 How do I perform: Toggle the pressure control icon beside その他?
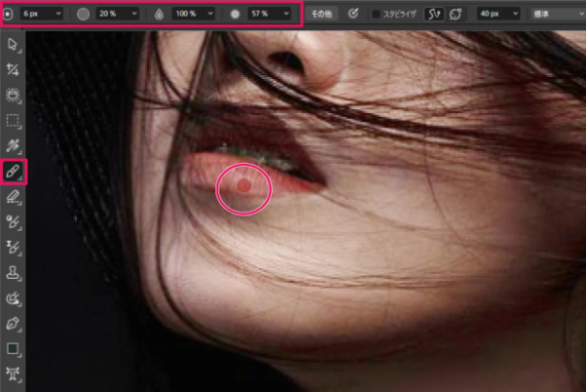(353, 14)
